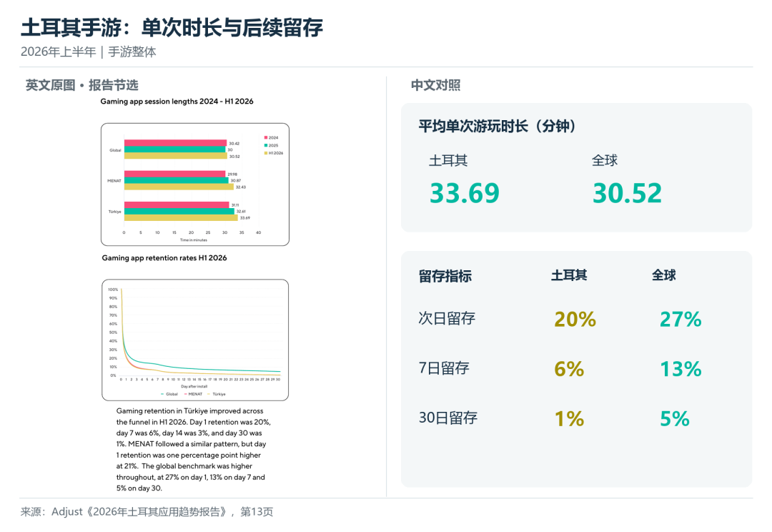Click the 土耳其 column header in retention table
The width and height of the screenshot is (772, 532).
click(569, 275)
